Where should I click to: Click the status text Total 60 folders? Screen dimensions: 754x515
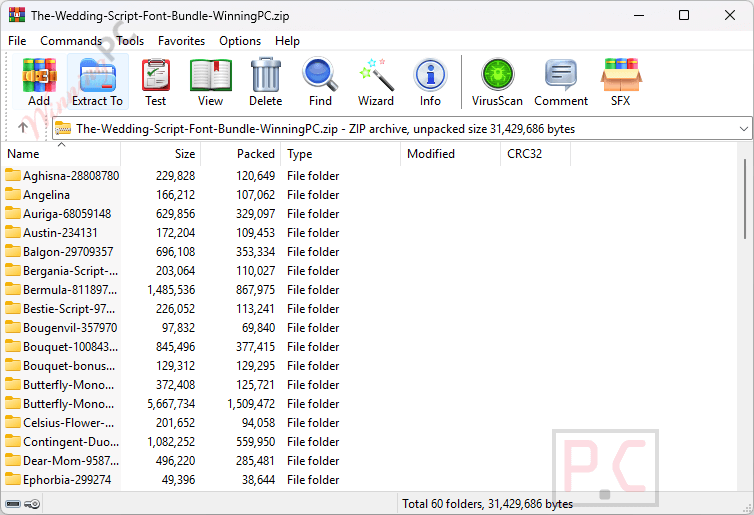click(x=488, y=503)
